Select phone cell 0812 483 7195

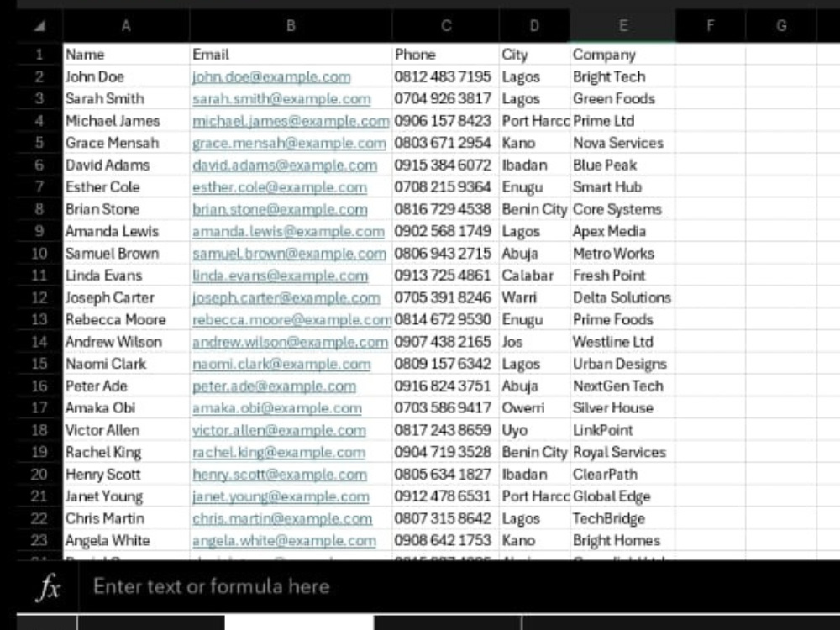(446, 76)
